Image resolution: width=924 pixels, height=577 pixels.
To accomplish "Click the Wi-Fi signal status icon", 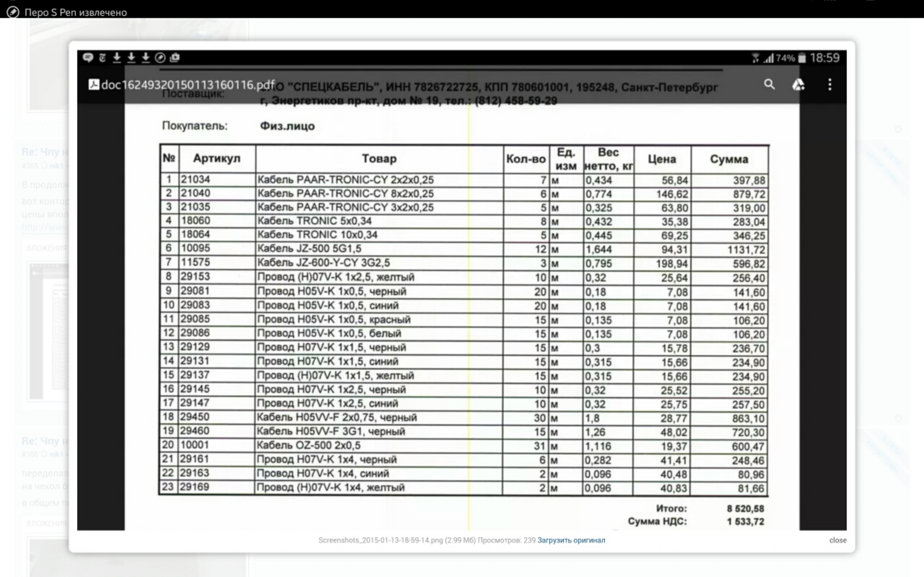I will click(755, 58).
